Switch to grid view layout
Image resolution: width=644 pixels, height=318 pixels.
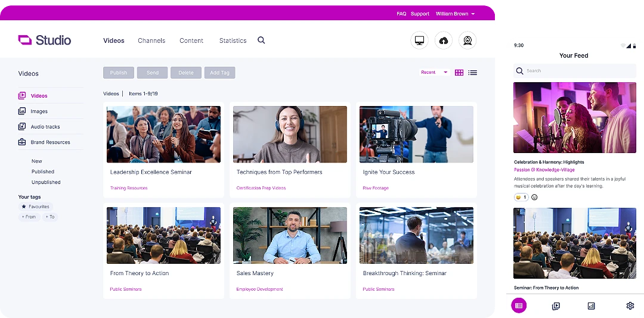(x=459, y=73)
